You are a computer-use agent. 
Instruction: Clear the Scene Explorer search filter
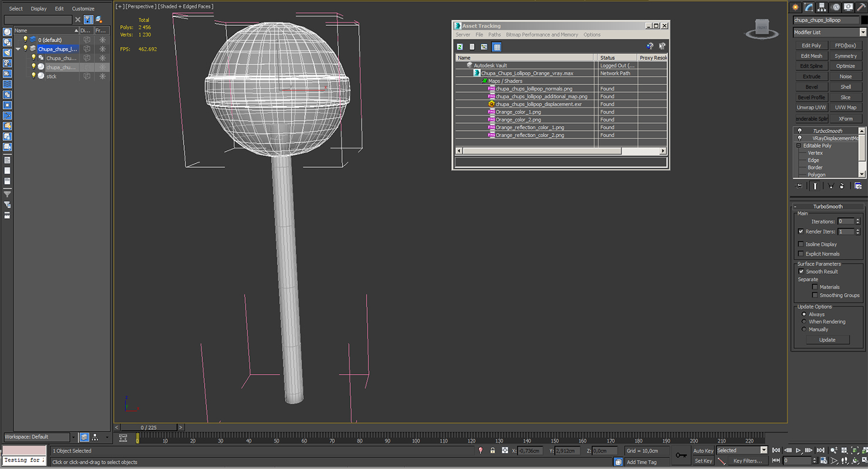[x=77, y=19]
